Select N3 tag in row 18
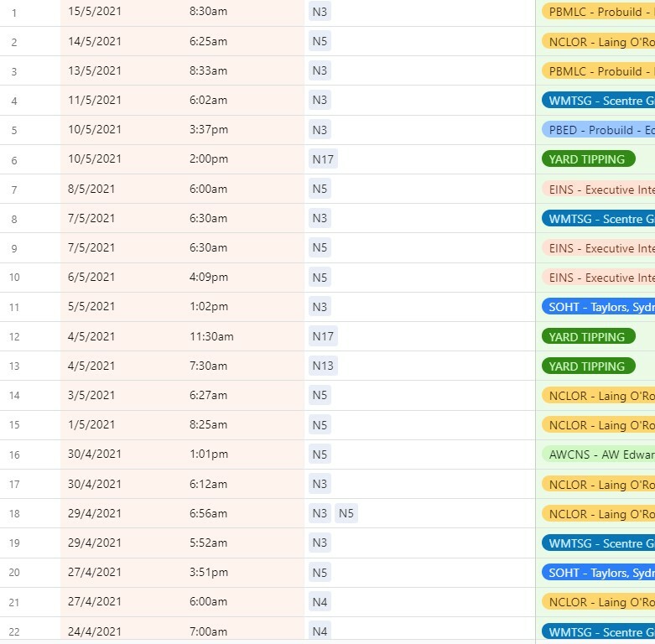The height and width of the screenshot is (644, 655). tap(320, 513)
